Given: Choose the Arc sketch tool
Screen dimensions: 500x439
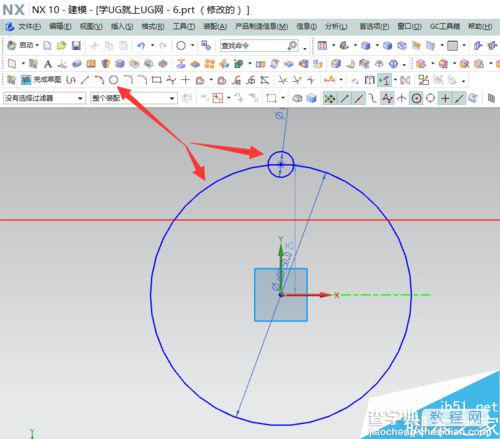Looking at the screenshot, I should tap(99, 80).
